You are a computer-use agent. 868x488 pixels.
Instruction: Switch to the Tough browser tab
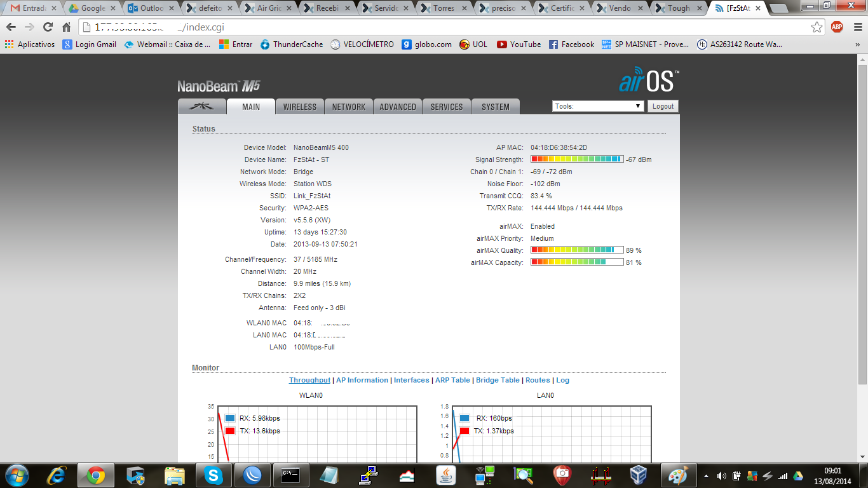tap(677, 8)
